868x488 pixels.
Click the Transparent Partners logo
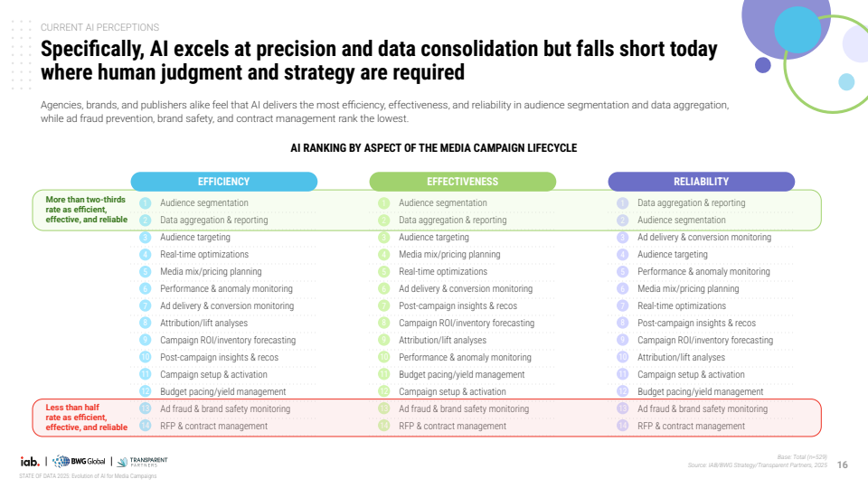[143, 461]
